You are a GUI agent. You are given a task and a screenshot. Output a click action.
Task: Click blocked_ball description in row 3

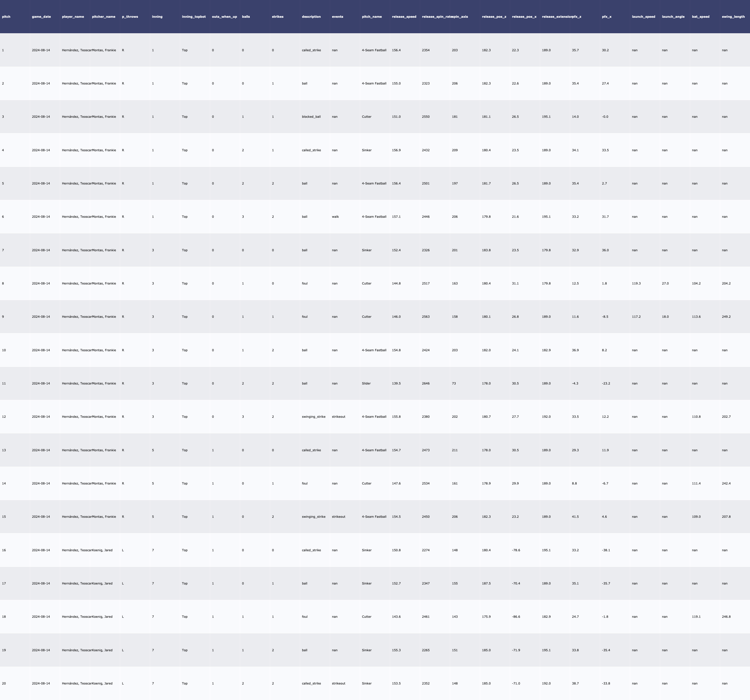pos(311,116)
